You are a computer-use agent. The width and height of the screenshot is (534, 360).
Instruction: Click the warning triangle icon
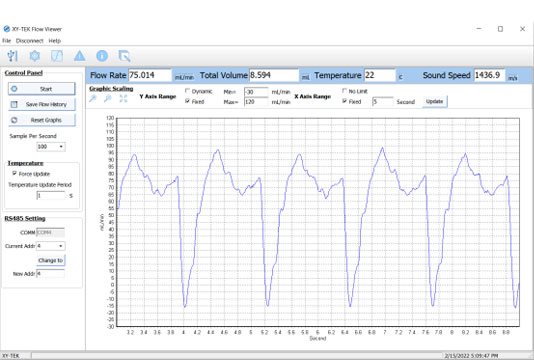click(79, 56)
